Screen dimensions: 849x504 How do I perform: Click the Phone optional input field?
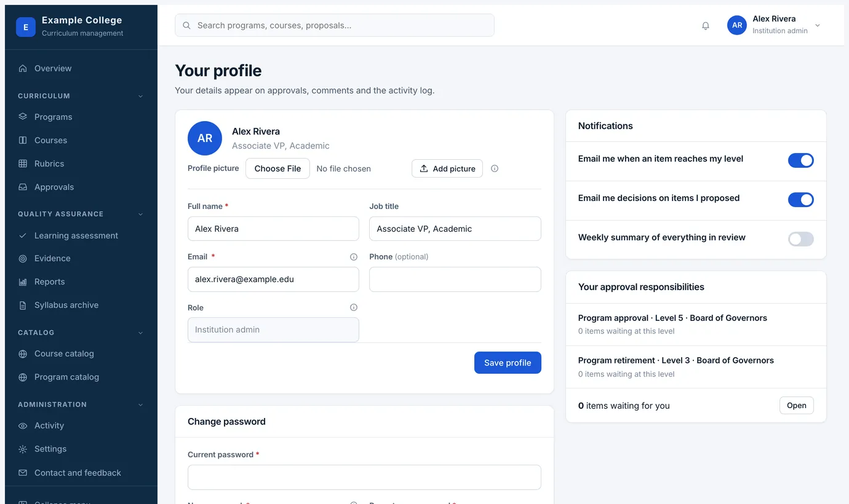click(x=455, y=279)
